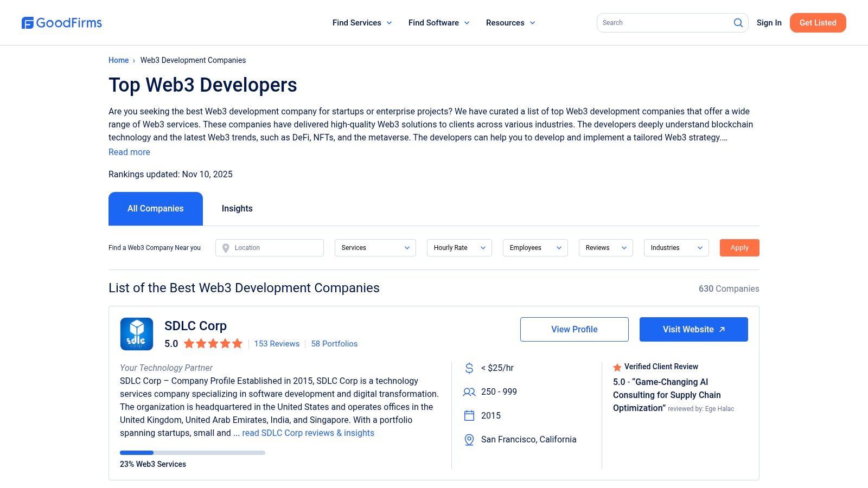868x488 pixels.
Task: Click the GoodFirms logo
Action: 62,23
